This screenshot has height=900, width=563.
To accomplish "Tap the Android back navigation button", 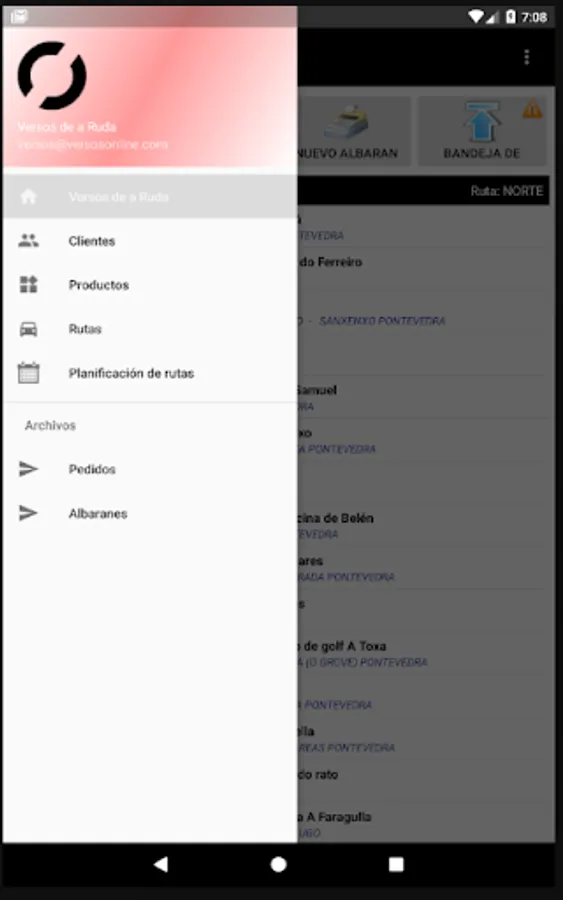I will point(161,864).
